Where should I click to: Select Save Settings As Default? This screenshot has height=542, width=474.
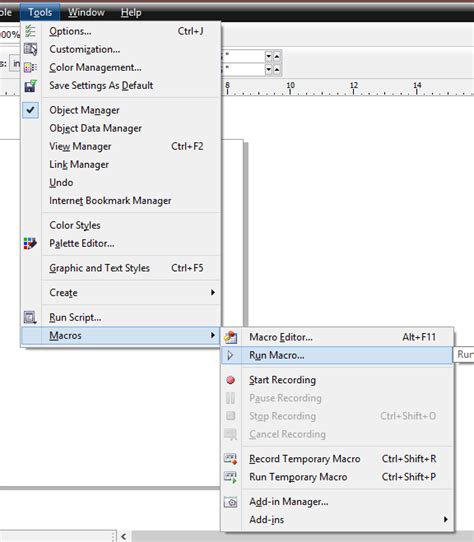coord(121,85)
